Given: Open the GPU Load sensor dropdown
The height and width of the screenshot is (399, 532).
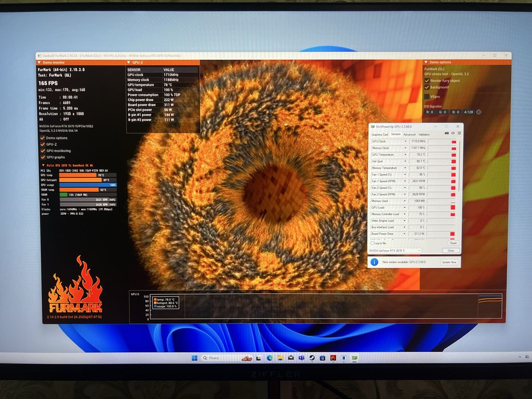Looking at the screenshot, I should [405, 207].
